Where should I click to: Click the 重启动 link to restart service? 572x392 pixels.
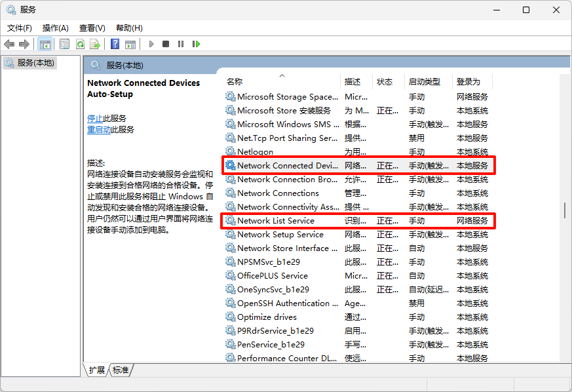[99, 130]
